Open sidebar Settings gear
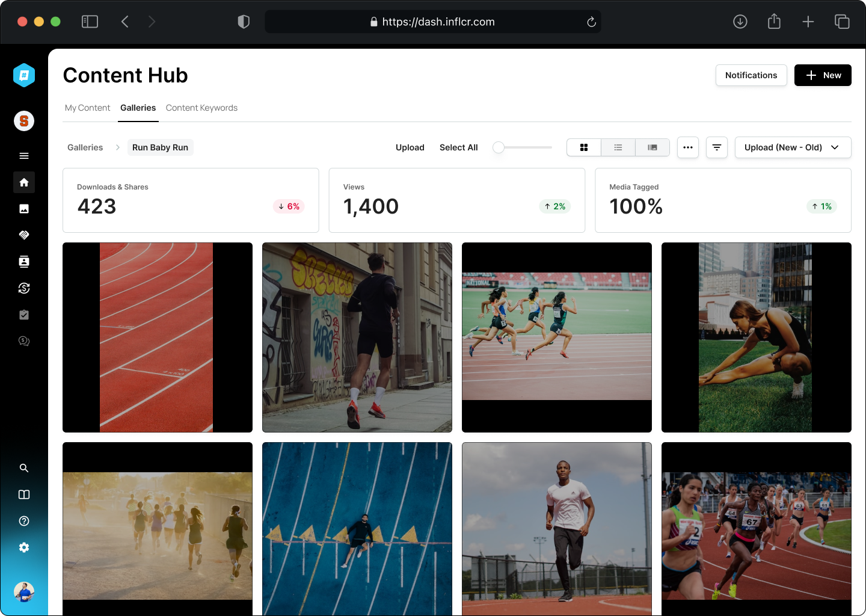 click(x=24, y=547)
